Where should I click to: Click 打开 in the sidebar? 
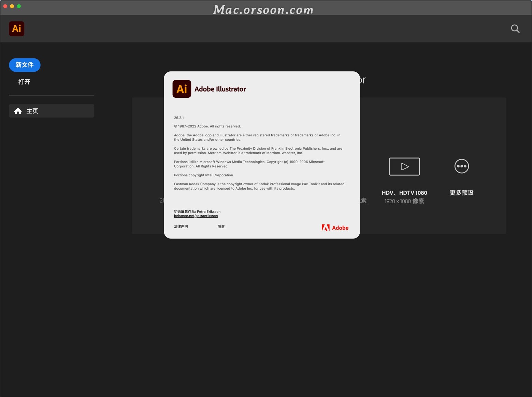point(24,82)
